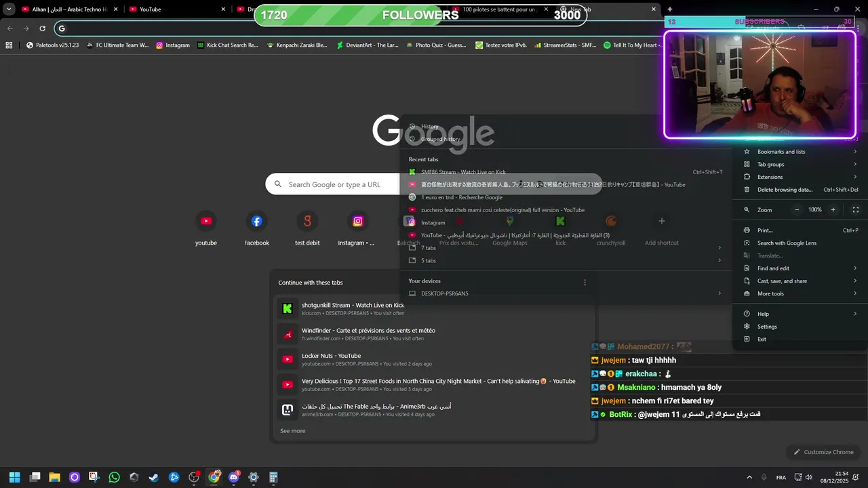Open the youtube shortcut tile
This screenshot has width=868, height=488.
point(206,228)
